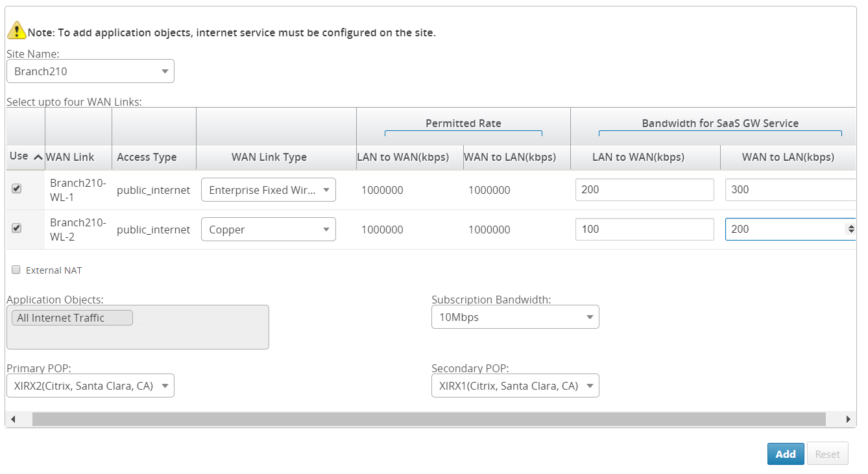Click the Access Type column header
This screenshot has height=474, width=868.
tap(147, 157)
